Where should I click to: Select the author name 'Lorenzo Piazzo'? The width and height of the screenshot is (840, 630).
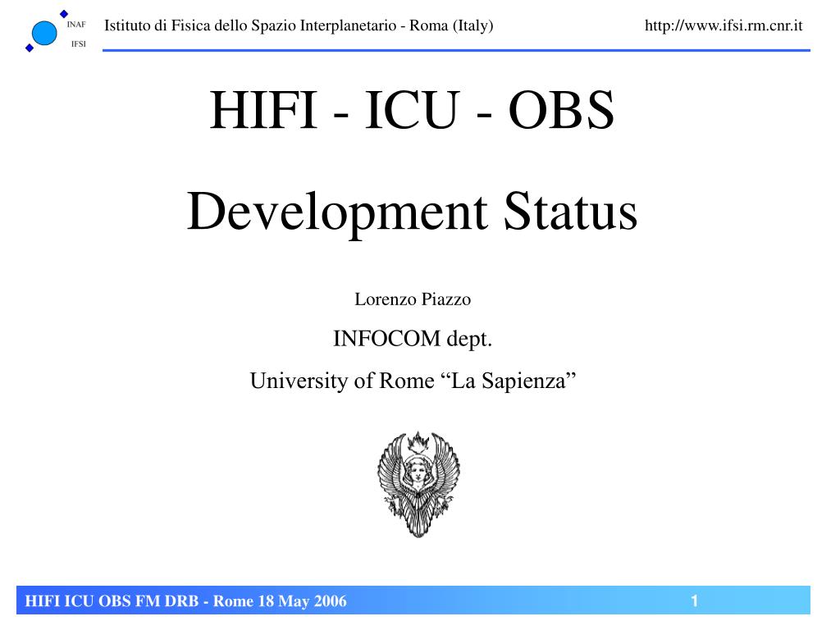[413, 299]
